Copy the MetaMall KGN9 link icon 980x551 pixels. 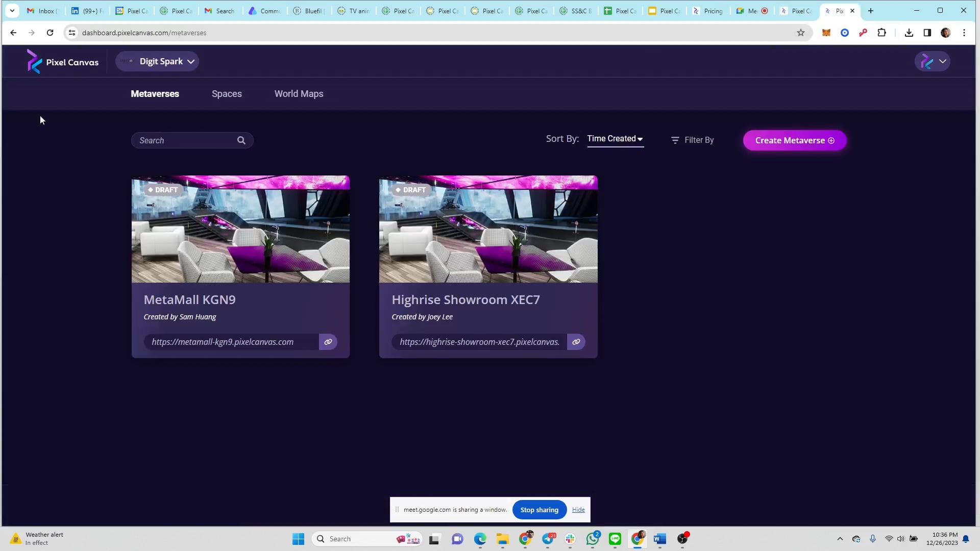(x=328, y=342)
